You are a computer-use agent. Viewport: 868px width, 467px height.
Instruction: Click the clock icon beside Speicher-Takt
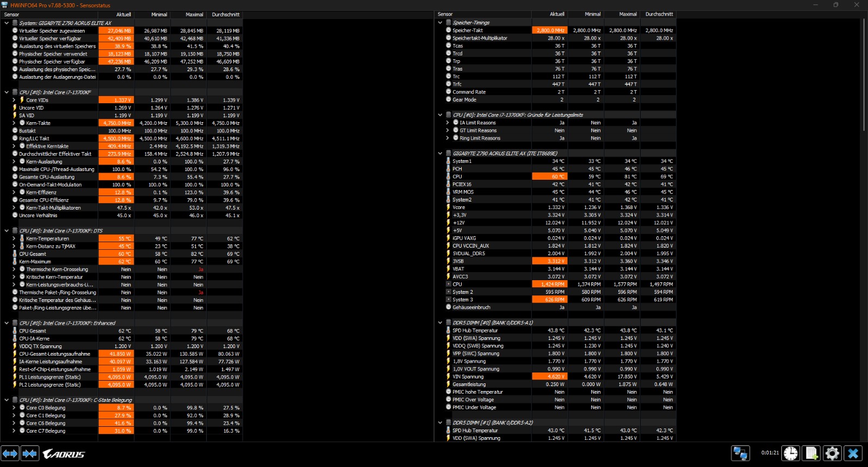449,30
